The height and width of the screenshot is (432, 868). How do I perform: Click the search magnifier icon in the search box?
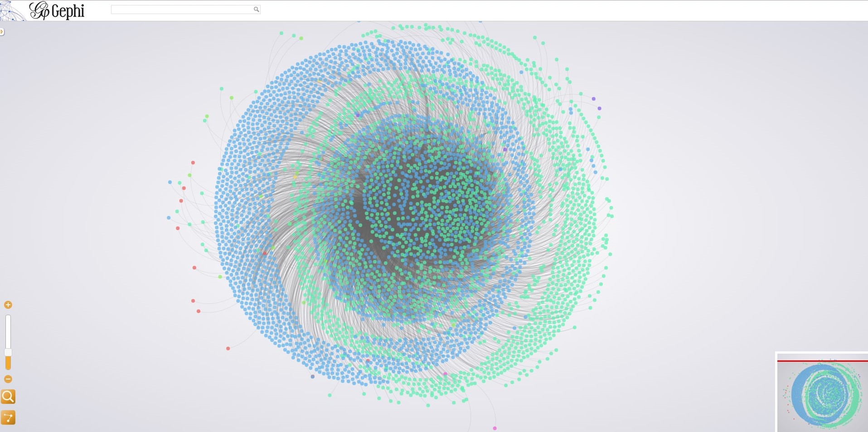click(x=256, y=10)
